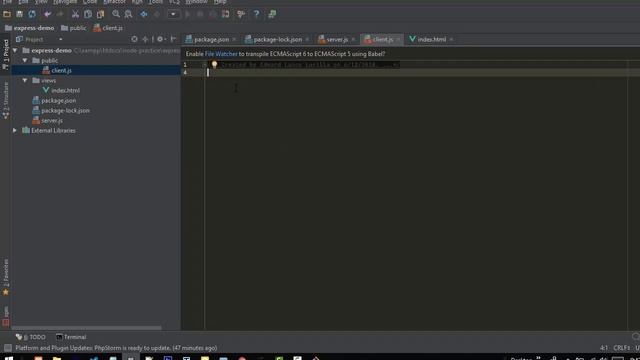Open the run configuration dropdown

[173, 14]
